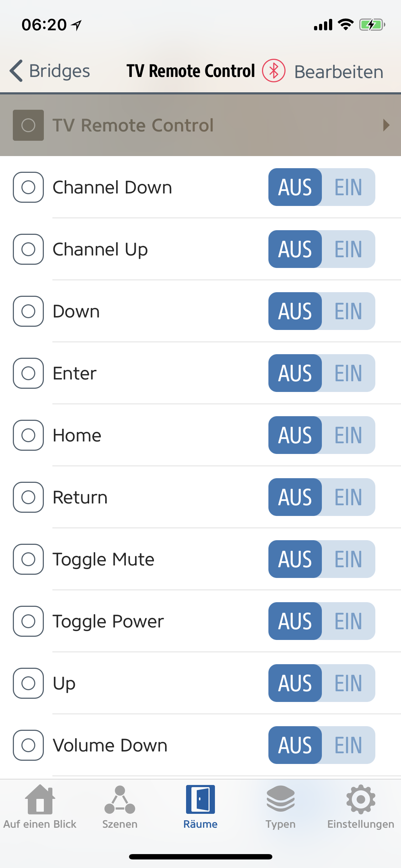This screenshot has width=401, height=868.
Task: Tap the back chevron to Bridges
Action: (x=16, y=71)
